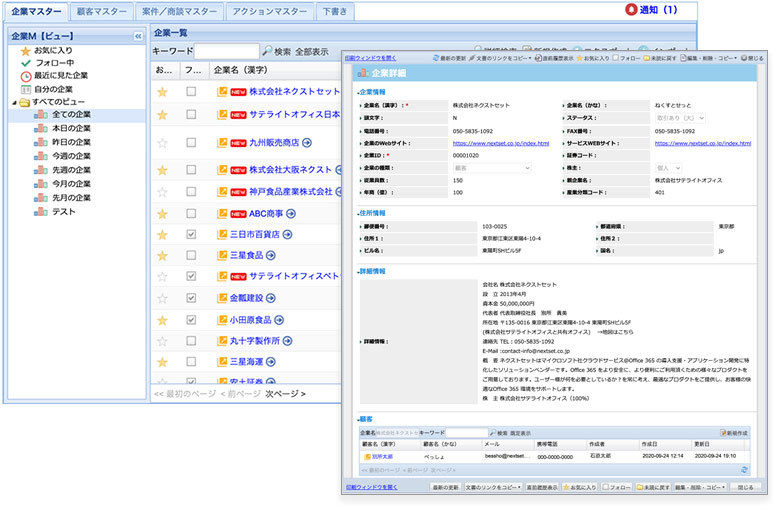Click 別所太郎 customer link

pos(382,457)
